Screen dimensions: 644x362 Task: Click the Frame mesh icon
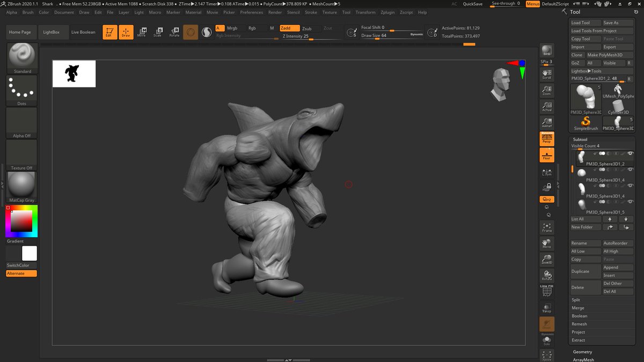[x=547, y=227]
